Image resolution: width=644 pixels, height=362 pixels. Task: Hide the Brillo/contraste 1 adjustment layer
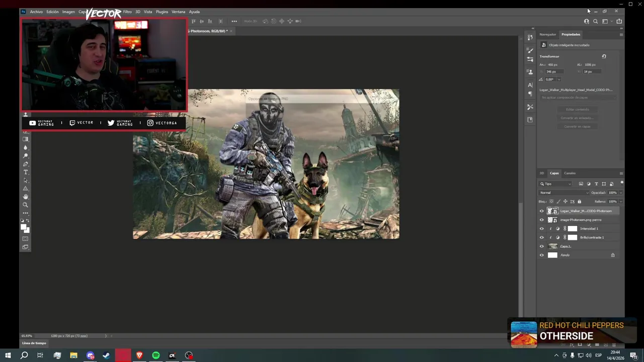[x=542, y=237]
